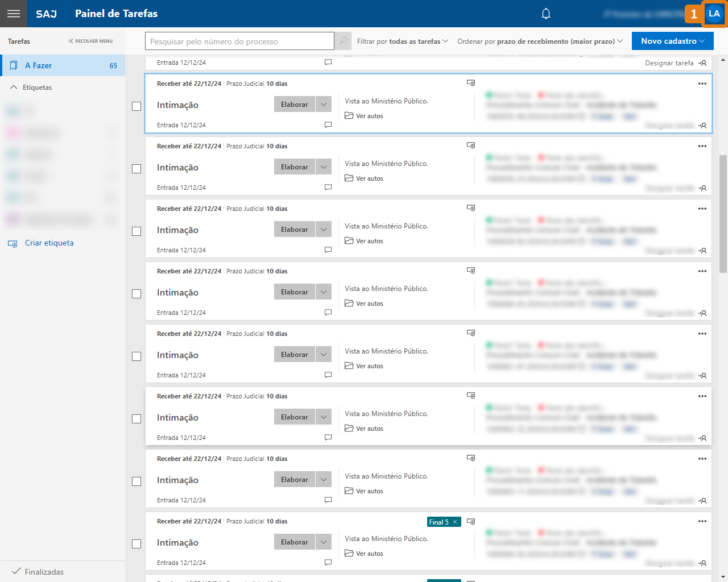Open the Filtrar por todas as tarefas dropdown
Viewport: 728px width, 582px height.
tap(403, 41)
